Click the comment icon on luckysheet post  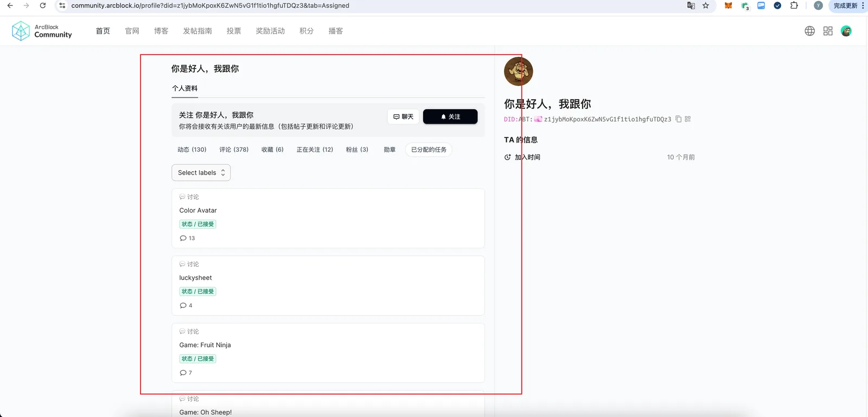pyautogui.click(x=183, y=306)
